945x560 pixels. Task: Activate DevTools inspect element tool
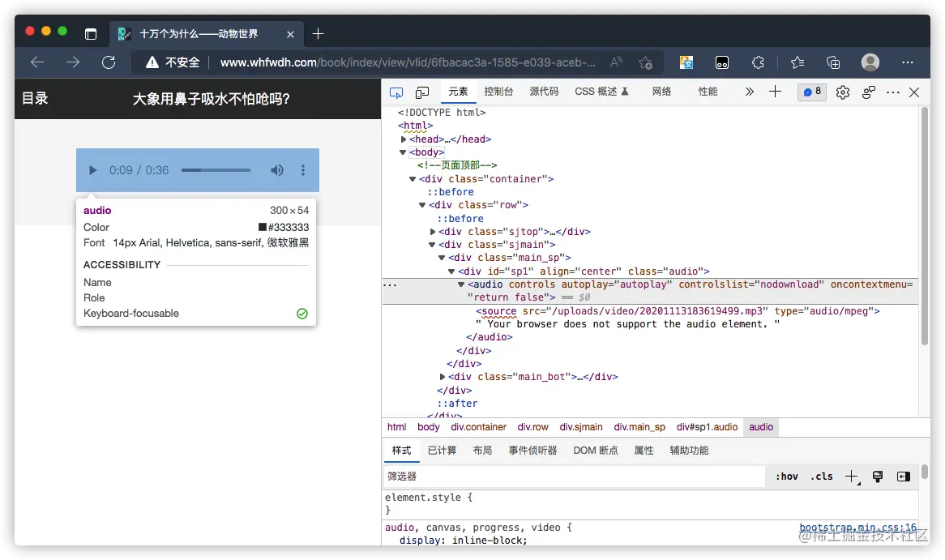(x=396, y=92)
